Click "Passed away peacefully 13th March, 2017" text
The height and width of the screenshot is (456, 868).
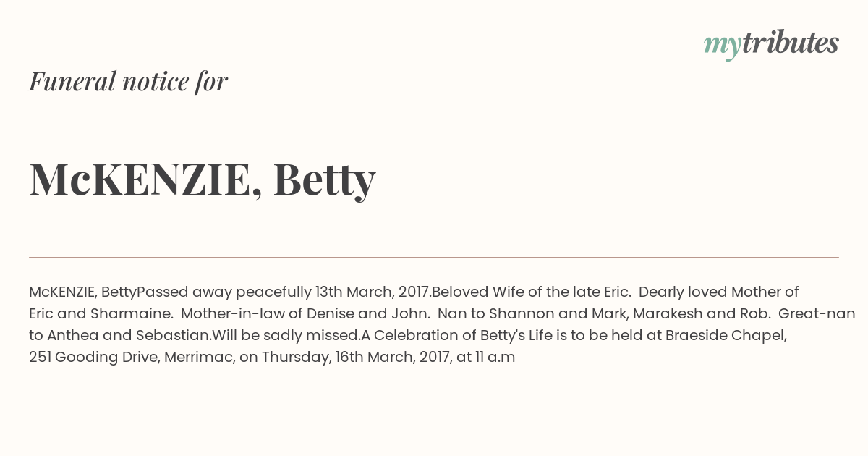(x=283, y=292)
